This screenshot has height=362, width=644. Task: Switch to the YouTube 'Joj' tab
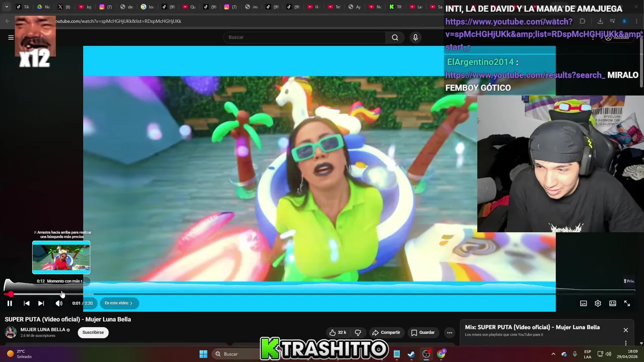click(x=85, y=7)
